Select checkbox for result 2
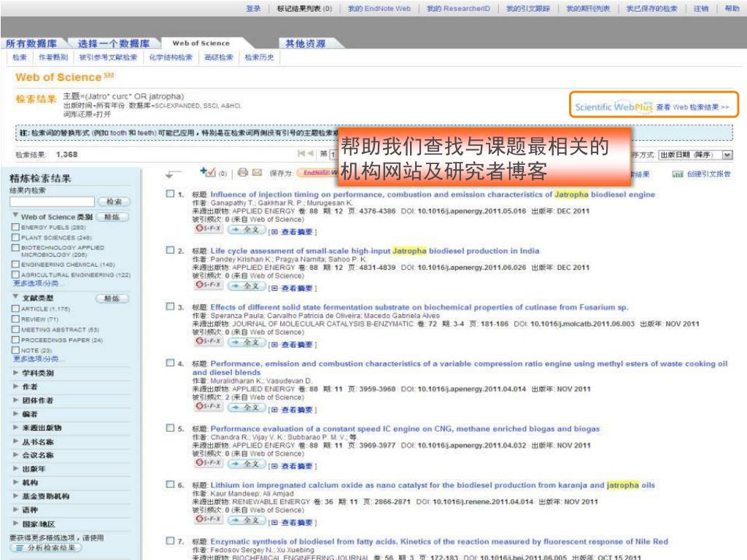The height and width of the screenshot is (560, 747). pyautogui.click(x=170, y=249)
